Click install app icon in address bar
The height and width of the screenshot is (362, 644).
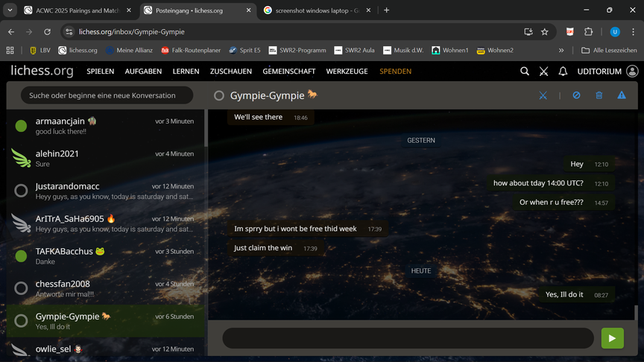[528, 31]
